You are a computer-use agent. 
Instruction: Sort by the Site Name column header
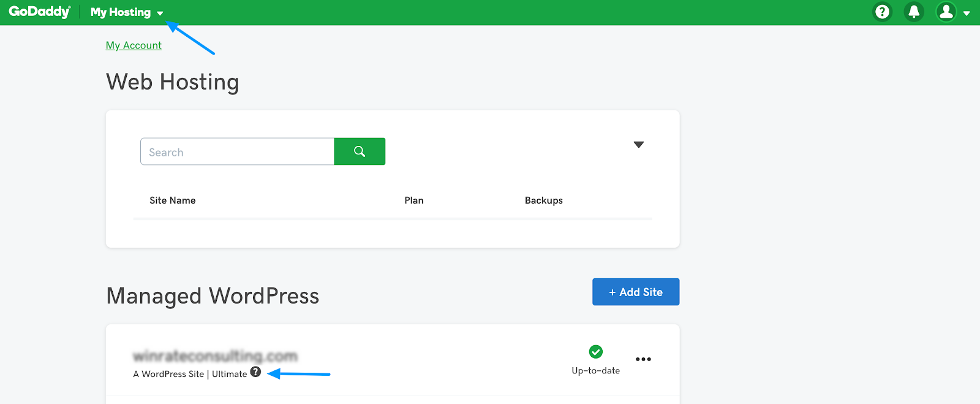[x=173, y=200]
